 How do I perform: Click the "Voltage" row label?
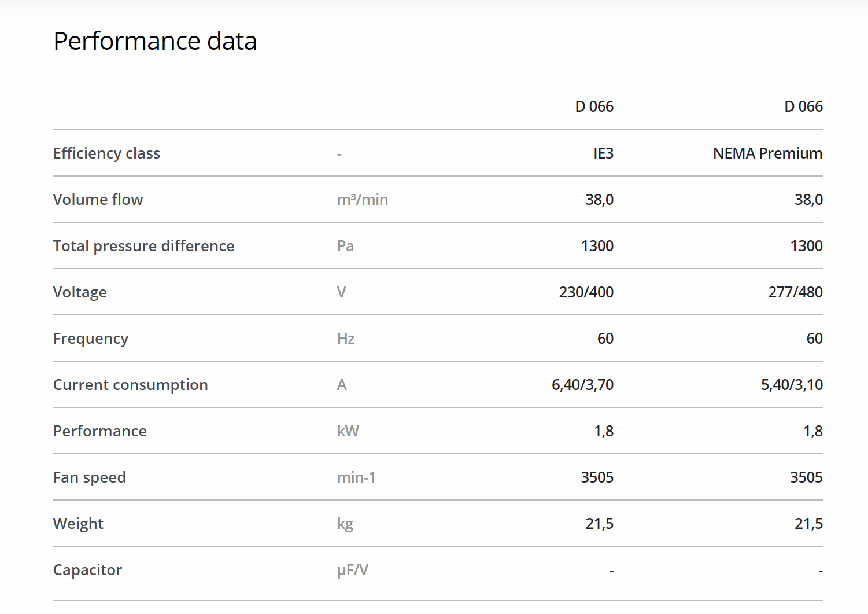point(80,292)
